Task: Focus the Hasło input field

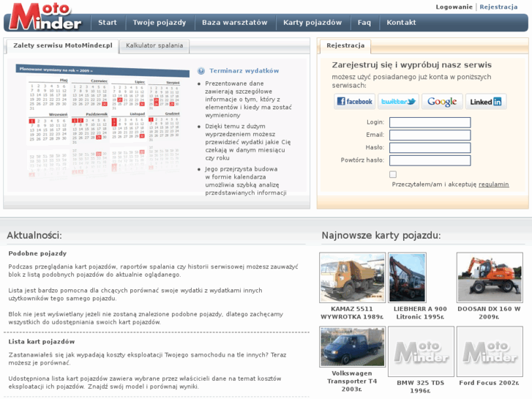Action: (x=430, y=148)
